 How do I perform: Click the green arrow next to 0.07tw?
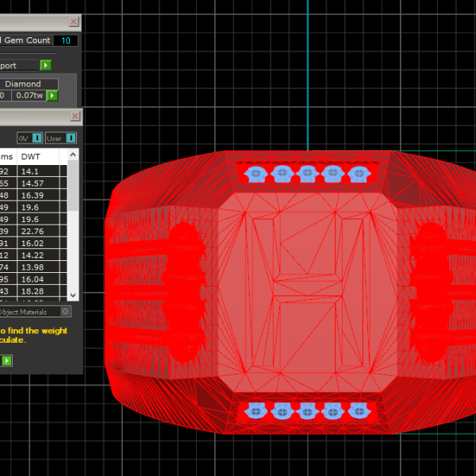(52, 96)
